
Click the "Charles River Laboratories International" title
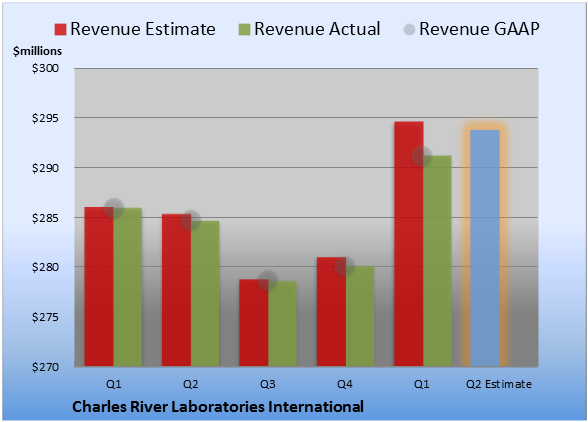218,407
